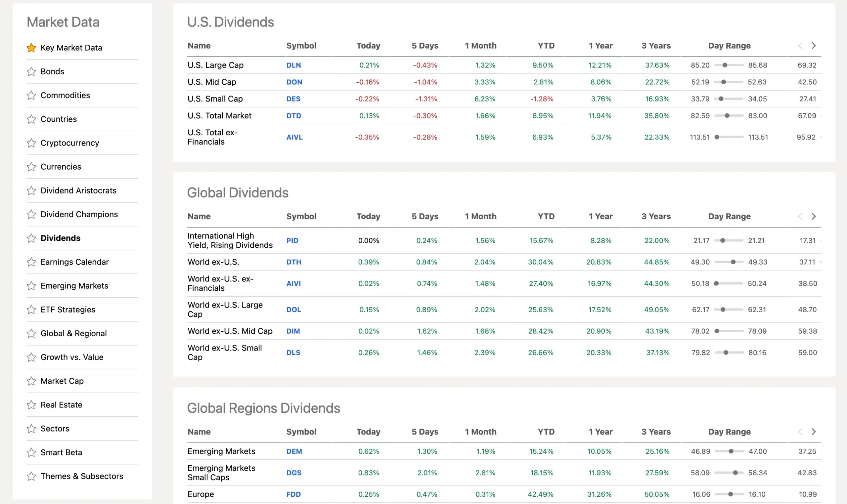847x504 pixels.
Task: Click the star icon for Real Estate
Action: click(x=31, y=405)
